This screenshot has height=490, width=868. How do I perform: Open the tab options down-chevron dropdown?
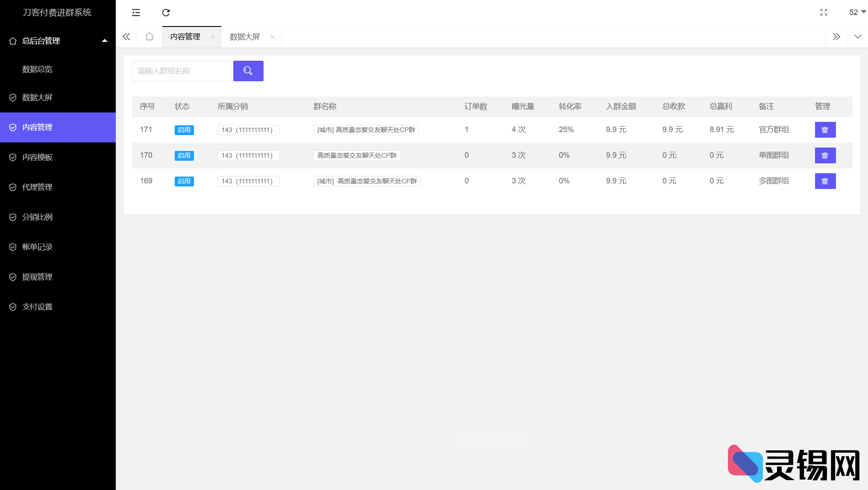[857, 37]
